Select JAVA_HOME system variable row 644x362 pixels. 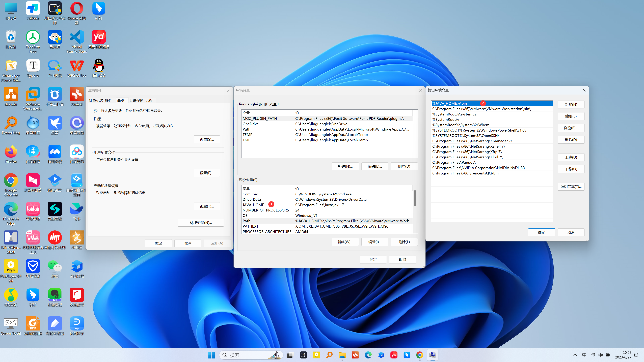click(x=327, y=205)
